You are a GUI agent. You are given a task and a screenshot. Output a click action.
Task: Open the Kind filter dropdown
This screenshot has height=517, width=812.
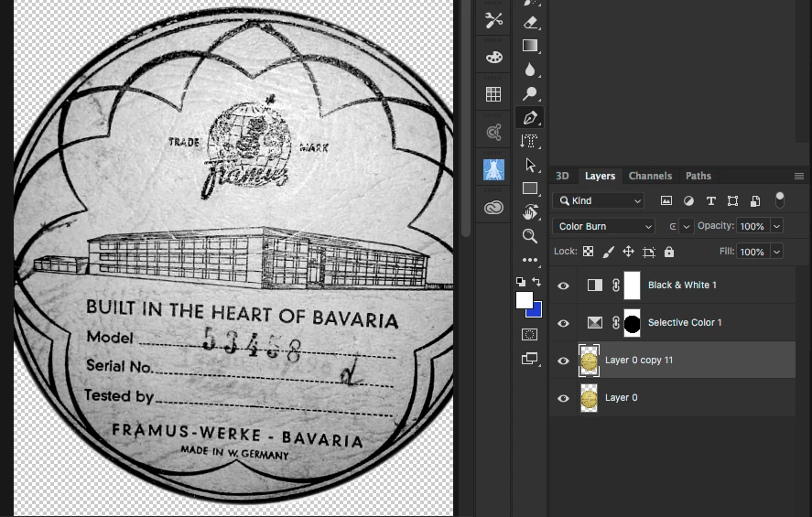click(599, 200)
